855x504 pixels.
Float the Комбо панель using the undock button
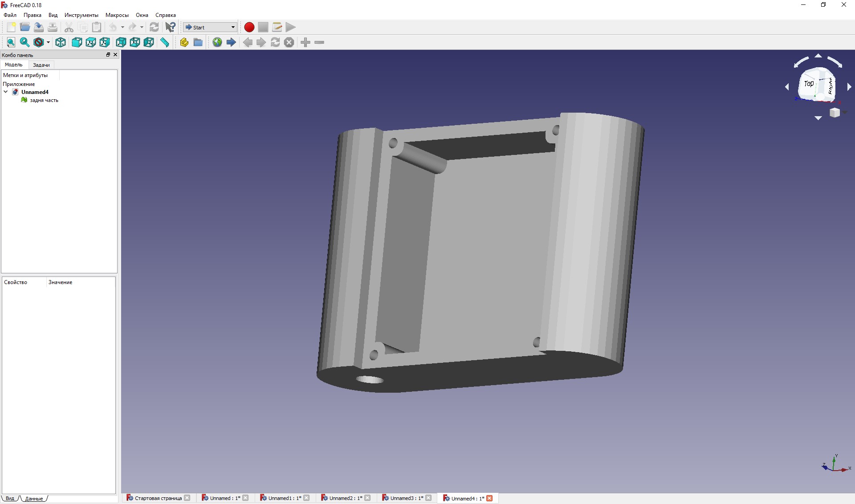(108, 55)
